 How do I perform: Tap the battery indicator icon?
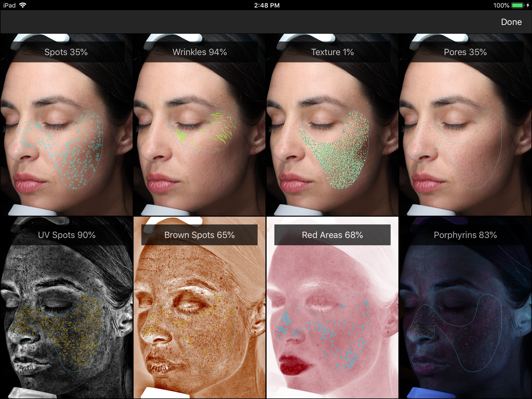point(518,5)
